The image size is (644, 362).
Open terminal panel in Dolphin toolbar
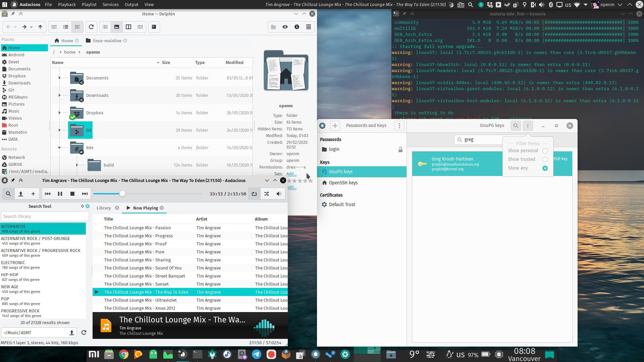click(154, 27)
